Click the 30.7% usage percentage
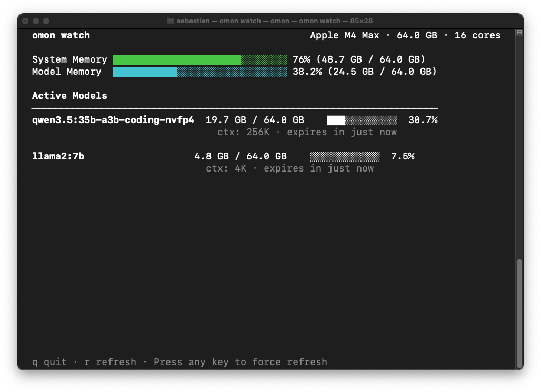 tap(423, 120)
